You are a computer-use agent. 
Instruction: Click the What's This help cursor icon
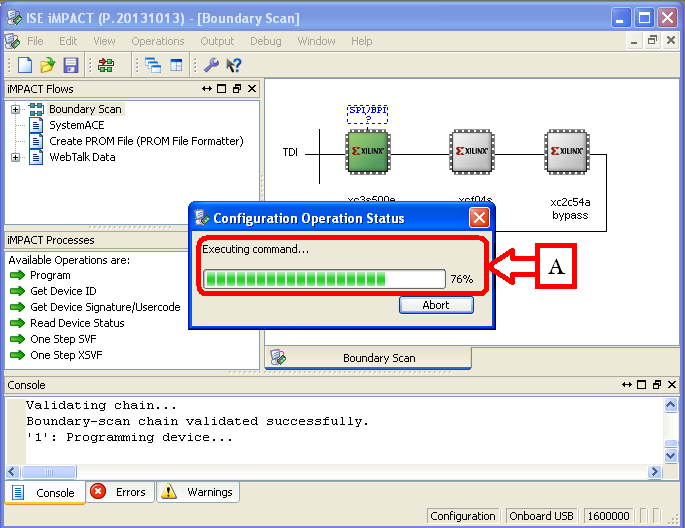234,65
